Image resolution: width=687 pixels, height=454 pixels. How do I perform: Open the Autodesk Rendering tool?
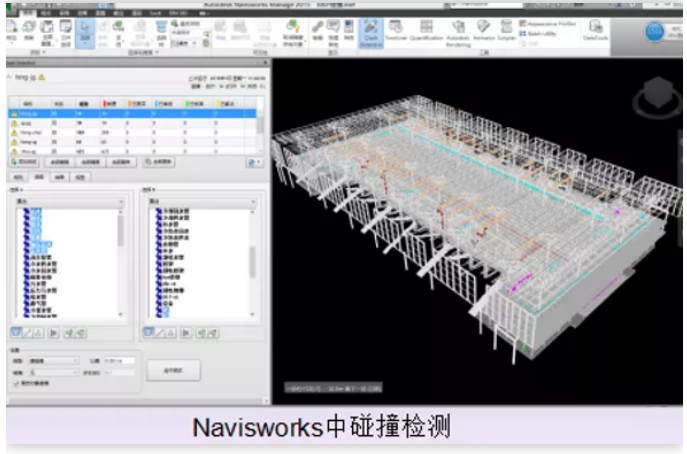pos(458,33)
